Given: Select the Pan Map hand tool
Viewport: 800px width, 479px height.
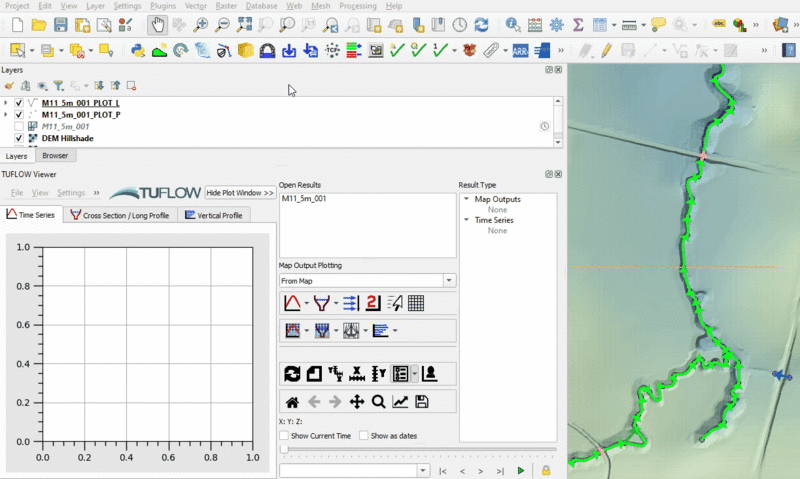Looking at the screenshot, I should [158, 25].
